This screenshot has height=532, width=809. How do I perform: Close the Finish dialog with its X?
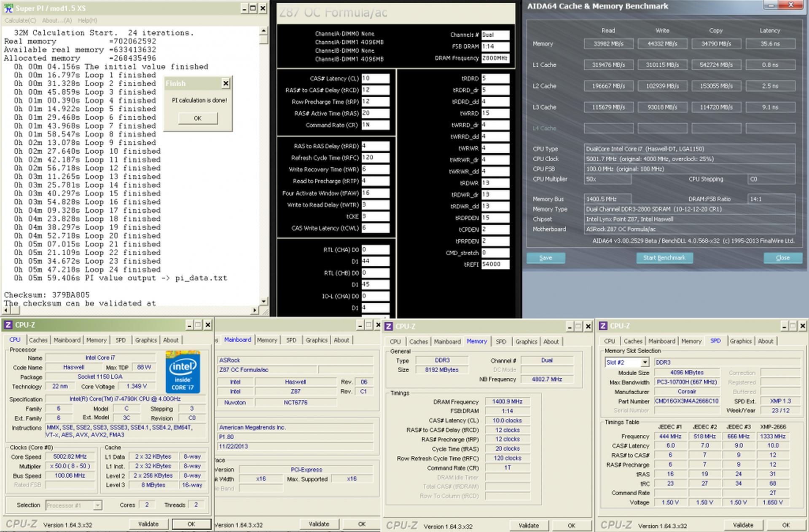point(226,83)
